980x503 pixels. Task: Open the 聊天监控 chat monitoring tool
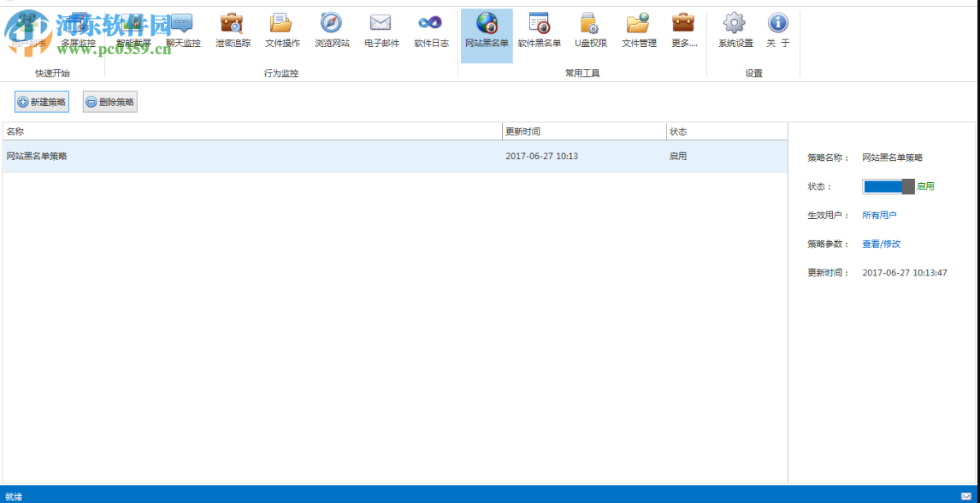pos(183,31)
